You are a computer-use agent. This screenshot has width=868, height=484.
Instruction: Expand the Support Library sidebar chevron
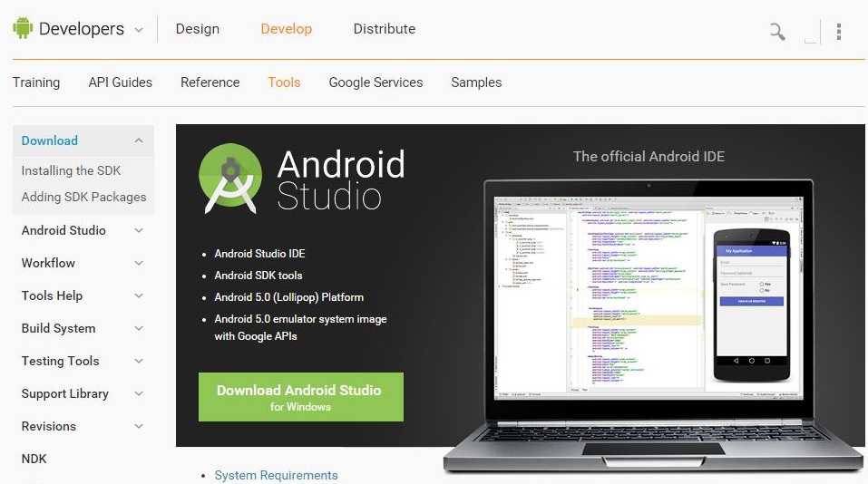pos(139,394)
